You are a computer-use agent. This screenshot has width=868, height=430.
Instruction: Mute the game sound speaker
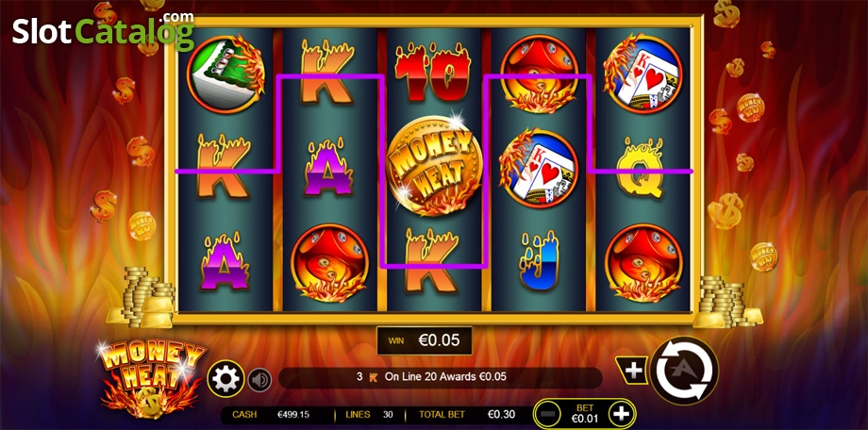259,380
